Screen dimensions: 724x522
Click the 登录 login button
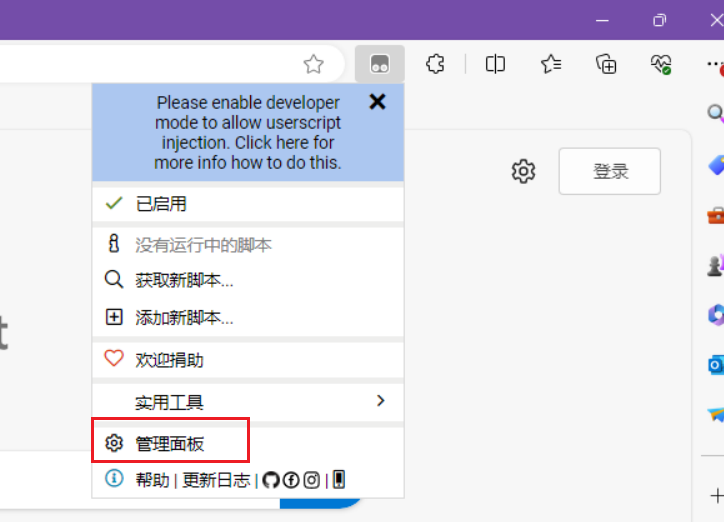click(610, 171)
